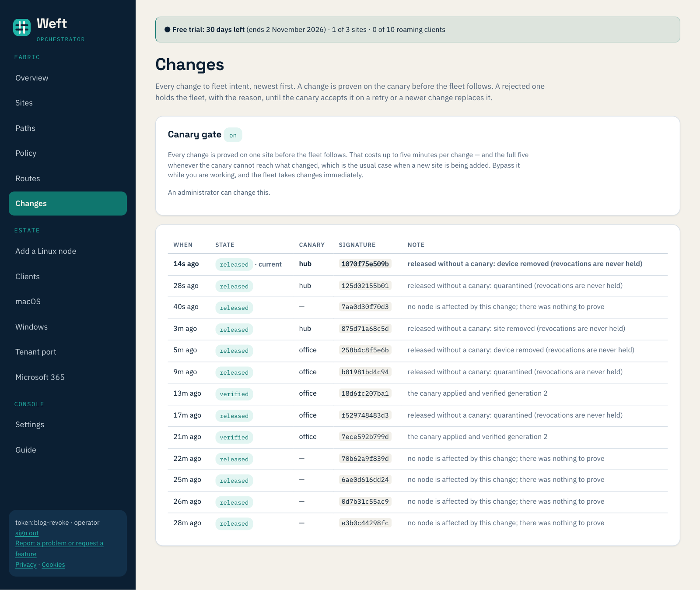Viewport: 700px width, 590px height.
Task: Click signature 875d71a68c5d
Action: point(365,329)
